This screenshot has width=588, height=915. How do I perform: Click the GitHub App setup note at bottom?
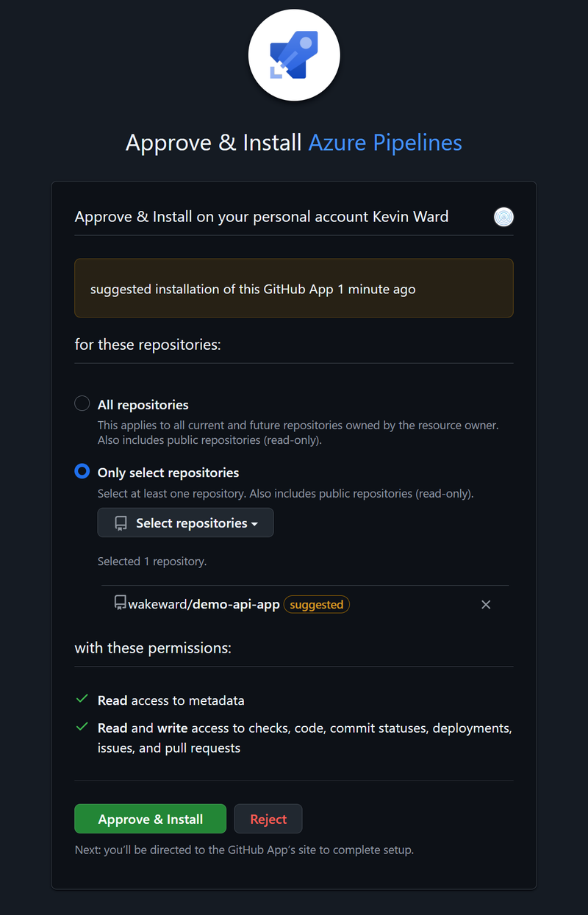click(243, 849)
